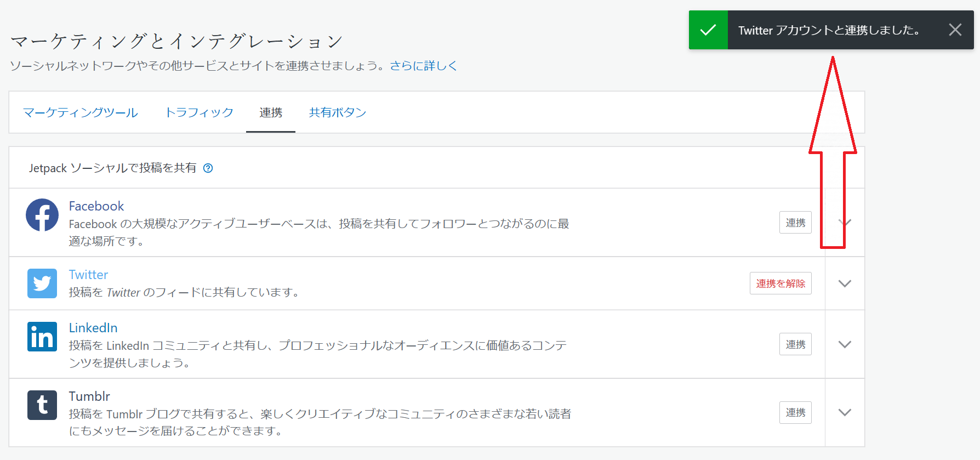Image resolution: width=980 pixels, height=460 pixels.
Task: Switch to the マーケティングツール tab
Action: (x=81, y=112)
